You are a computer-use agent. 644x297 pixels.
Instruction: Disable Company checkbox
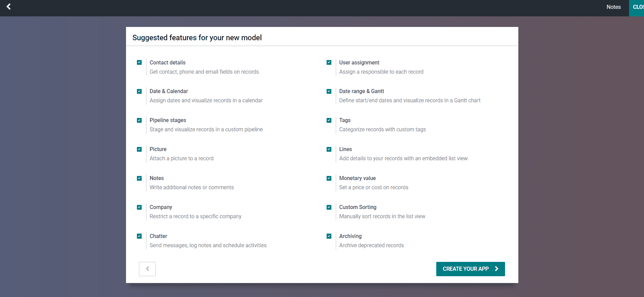139,207
